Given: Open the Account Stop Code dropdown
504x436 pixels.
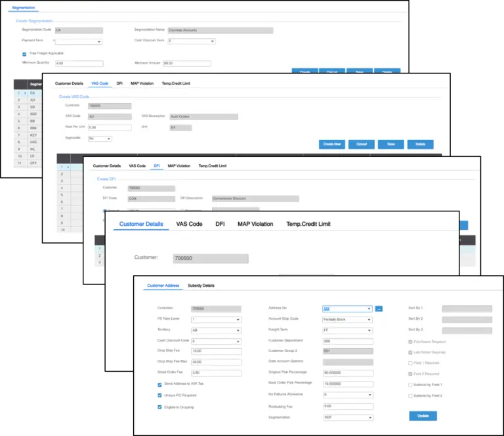Looking at the screenshot, I should pyautogui.click(x=347, y=319).
